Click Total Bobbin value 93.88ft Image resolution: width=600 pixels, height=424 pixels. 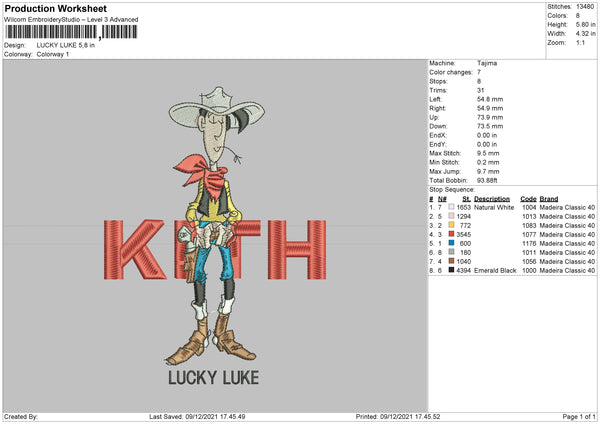point(487,181)
